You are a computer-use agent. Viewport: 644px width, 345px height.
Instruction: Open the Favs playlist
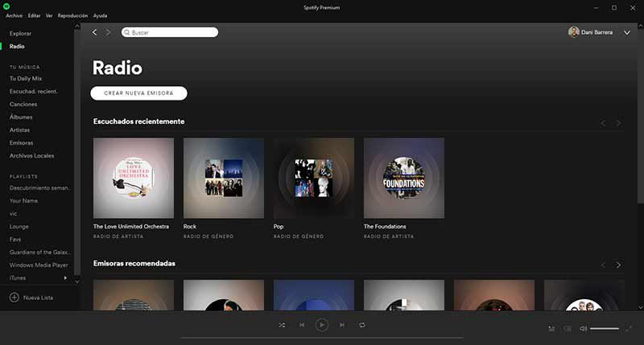click(x=15, y=239)
